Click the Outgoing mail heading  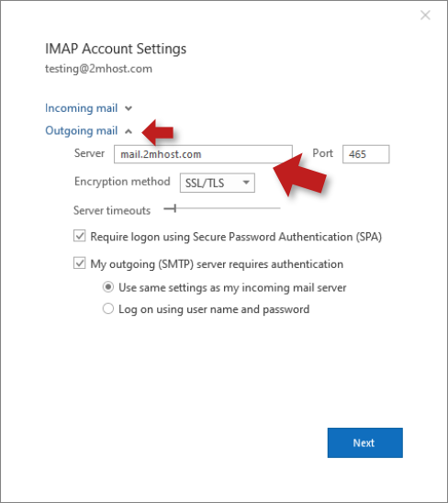pyautogui.click(x=81, y=130)
